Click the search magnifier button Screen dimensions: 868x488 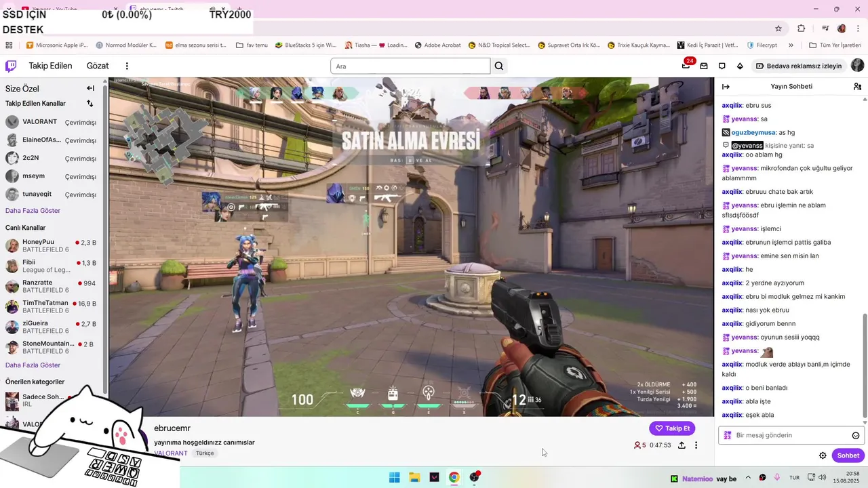point(499,66)
